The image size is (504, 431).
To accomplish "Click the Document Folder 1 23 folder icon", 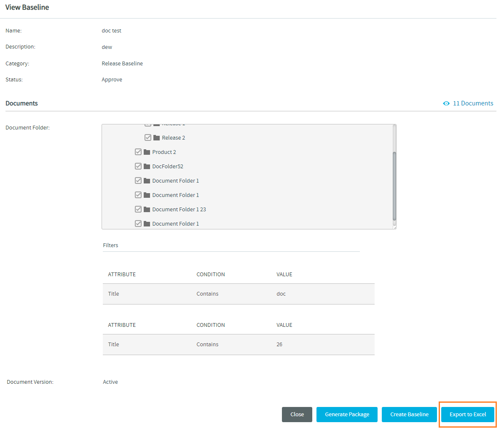I will coord(147,210).
